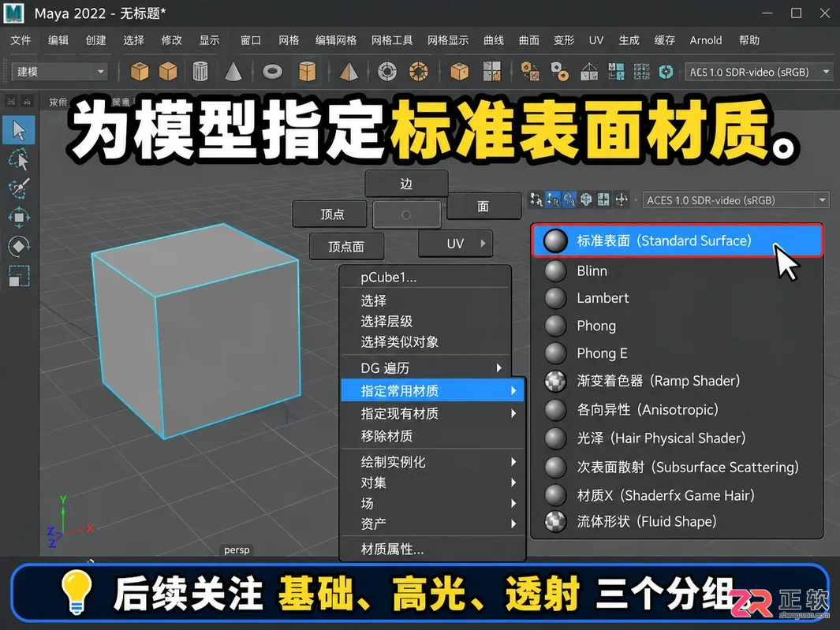Expand the DG 遍历 submenu
Viewport: 840px width, 630px height.
click(x=432, y=368)
